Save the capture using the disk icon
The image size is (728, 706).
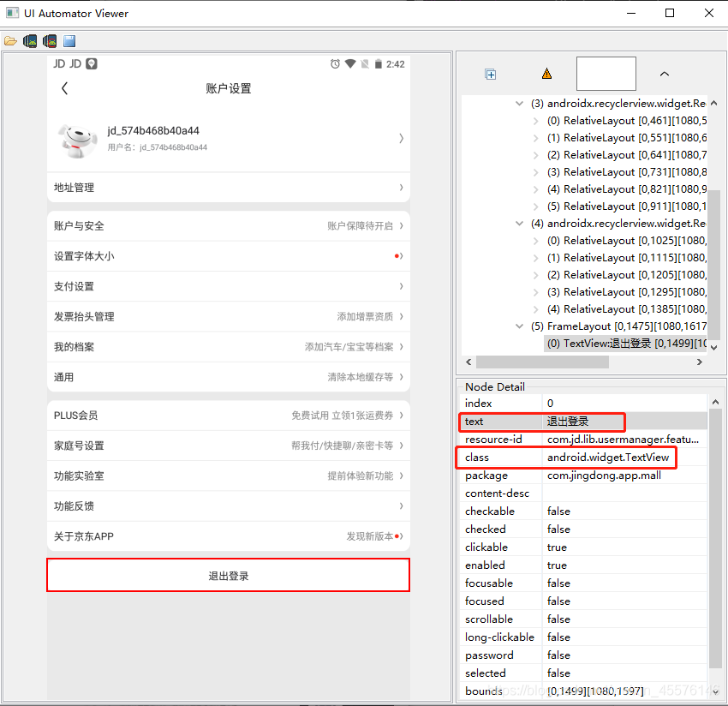tap(69, 41)
